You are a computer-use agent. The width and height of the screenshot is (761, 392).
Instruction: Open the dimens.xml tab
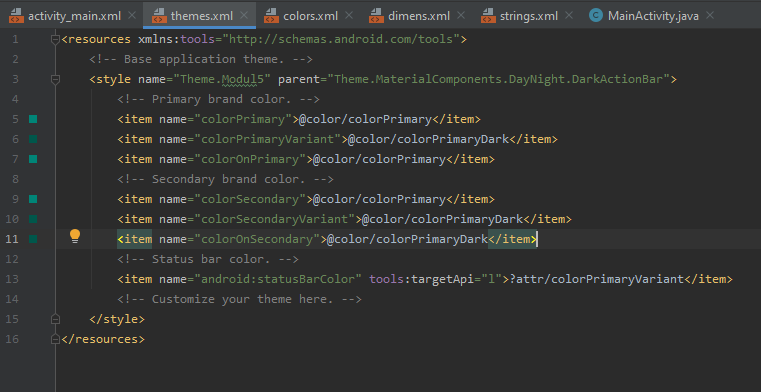[419, 16]
